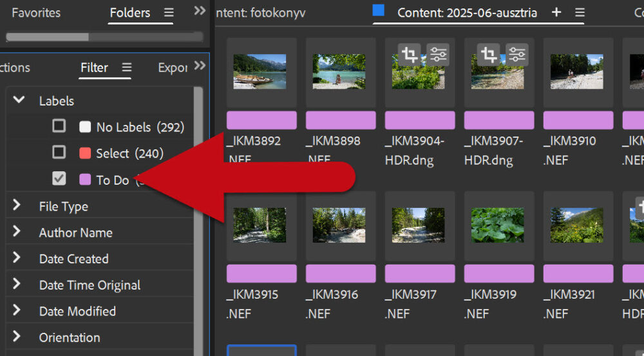Click the blue square icon of Content tab
The width and height of the screenshot is (644, 356).
[378, 10]
